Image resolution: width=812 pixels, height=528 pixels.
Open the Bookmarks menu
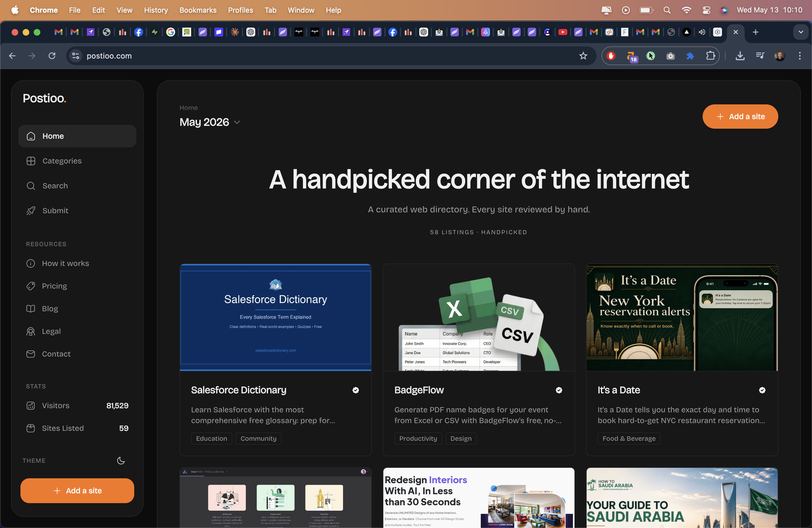pos(198,10)
